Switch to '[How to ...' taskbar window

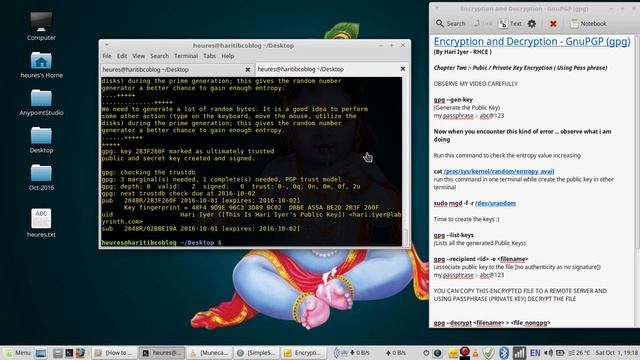(x=114, y=353)
